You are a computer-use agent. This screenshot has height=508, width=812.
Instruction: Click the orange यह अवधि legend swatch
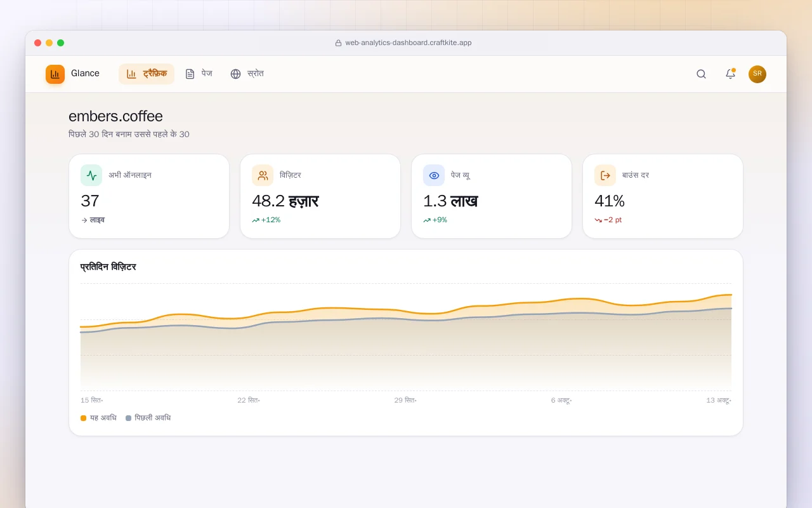point(83,418)
